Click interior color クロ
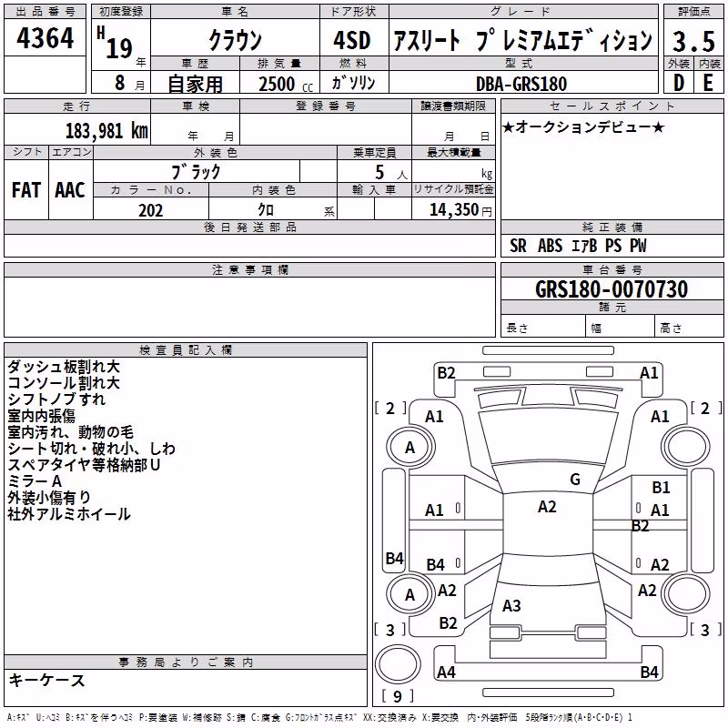Screen dimensions: 728x728 tap(266, 209)
